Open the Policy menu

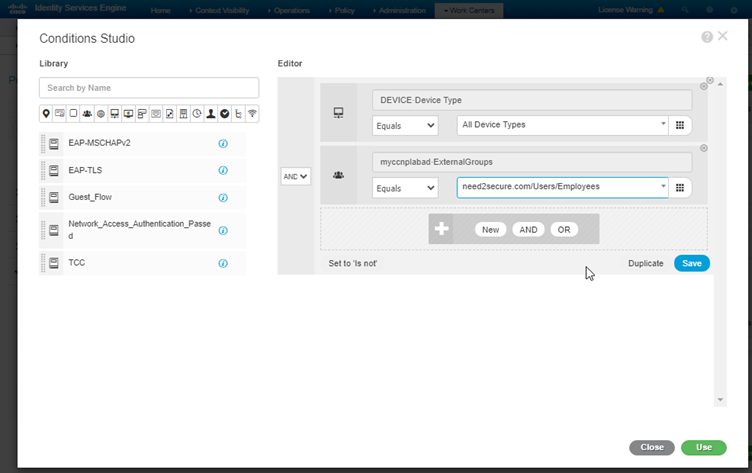pos(342,10)
